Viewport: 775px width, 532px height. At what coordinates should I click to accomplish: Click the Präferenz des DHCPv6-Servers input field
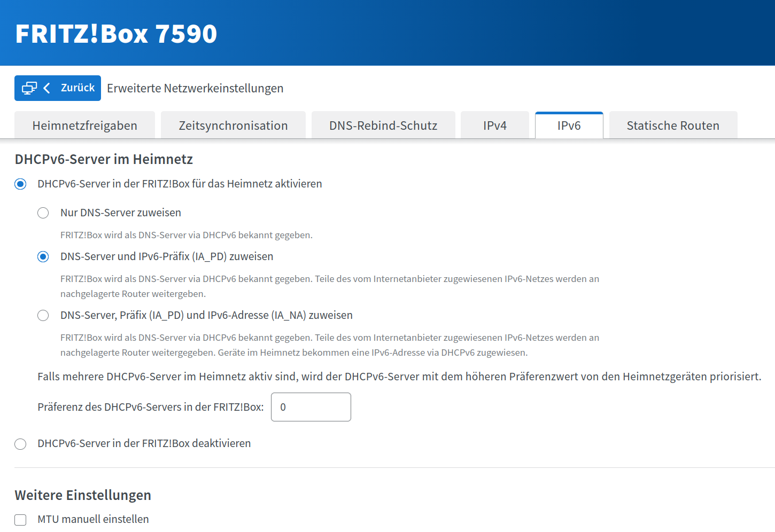[x=311, y=407]
